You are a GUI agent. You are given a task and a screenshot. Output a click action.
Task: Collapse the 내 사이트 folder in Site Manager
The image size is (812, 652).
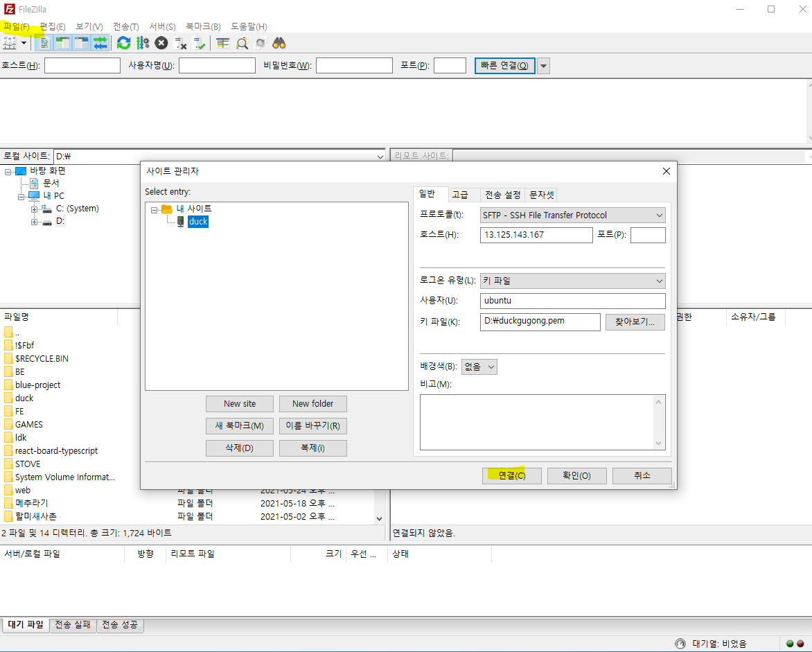[154, 210]
